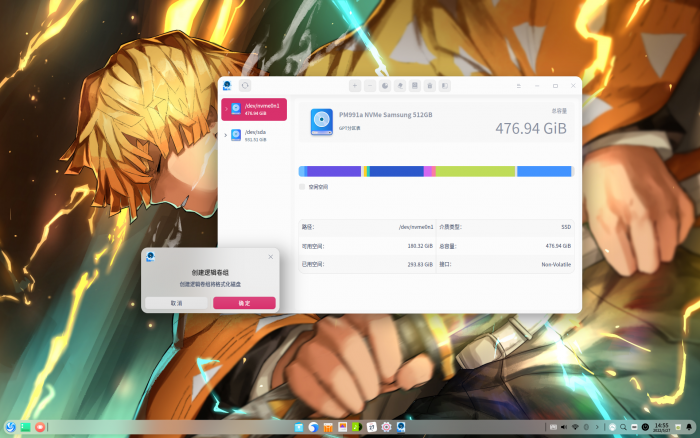Open the Deepin launcher on the taskbar
700x438 pixels.
click(10, 427)
